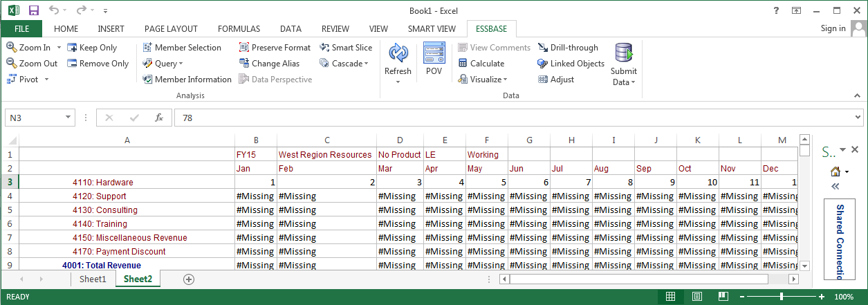The image size is (868, 305).
Task: Switch to the Sheet1 tab
Action: [x=93, y=279]
